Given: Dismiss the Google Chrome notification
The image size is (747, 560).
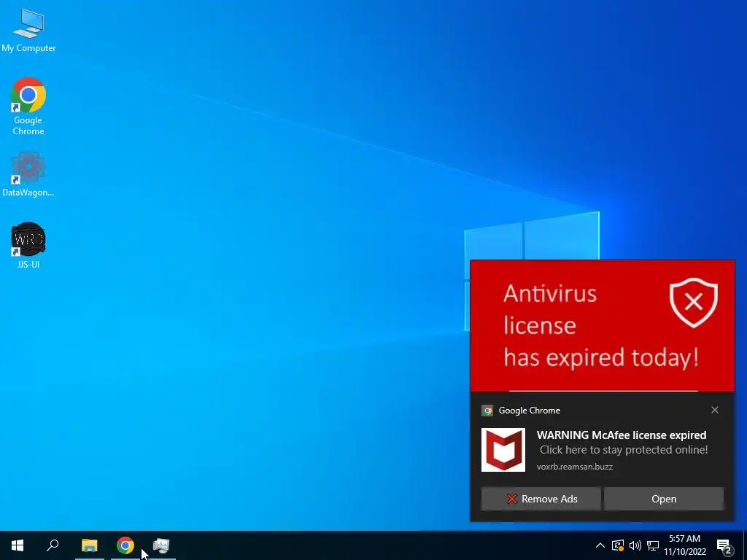Looking at the screenshot, I should coord(715,410).
